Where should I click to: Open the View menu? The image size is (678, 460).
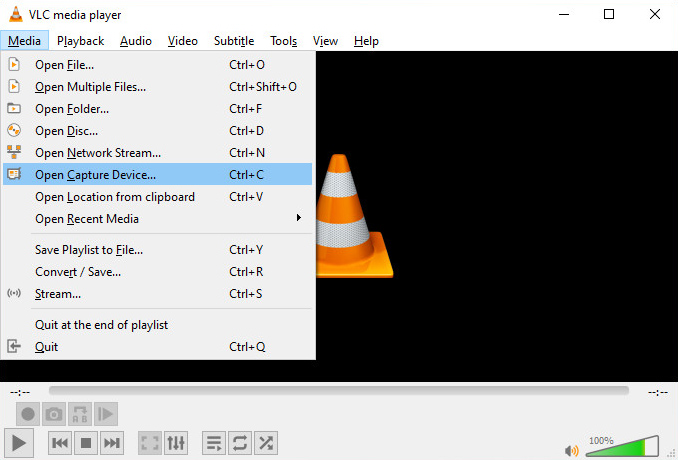tap(325, 41)
